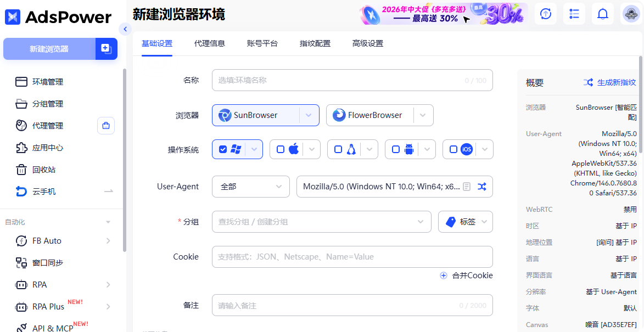Click the shopping bag icon beside 代理管理
The image size is (644, 332).
point(106,126)
